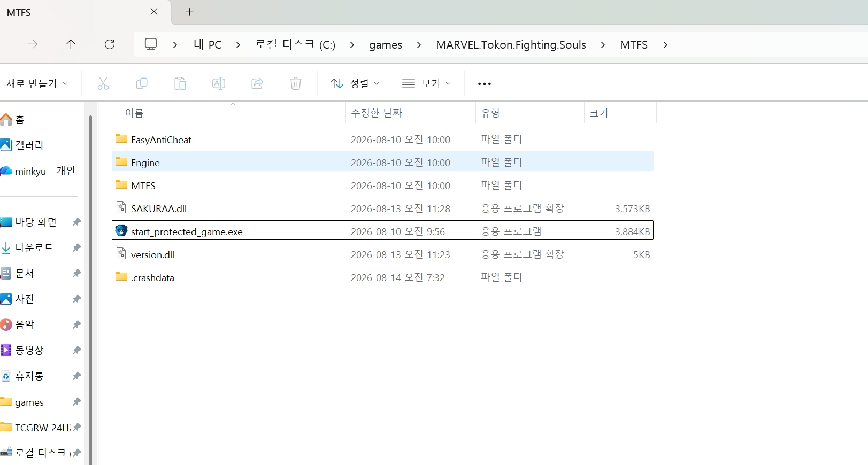Screen dimensions: 868x465
Task: Expand chevron after 내 PC breadcrumb
Action: pyautogui.click(x=238, y=45)
